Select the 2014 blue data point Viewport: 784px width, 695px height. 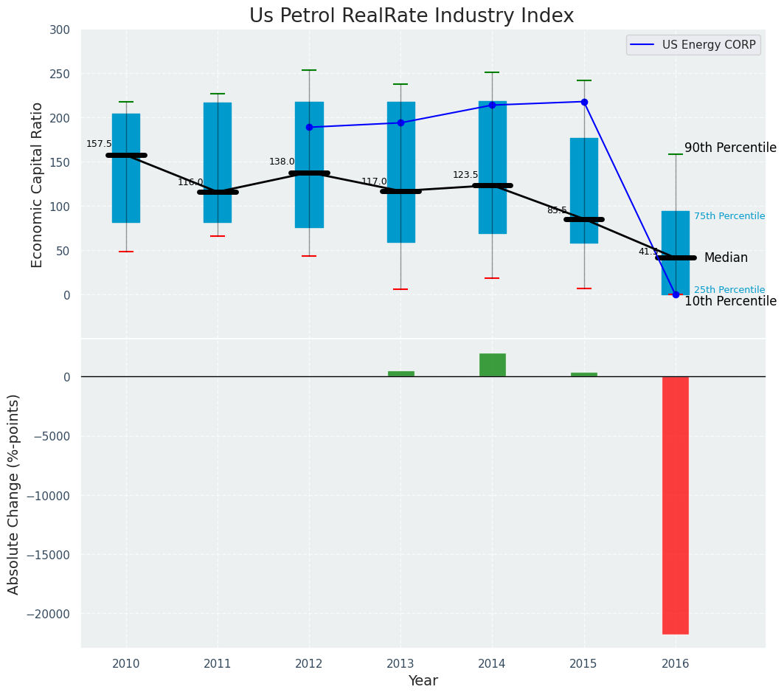[x=492, y=106]
